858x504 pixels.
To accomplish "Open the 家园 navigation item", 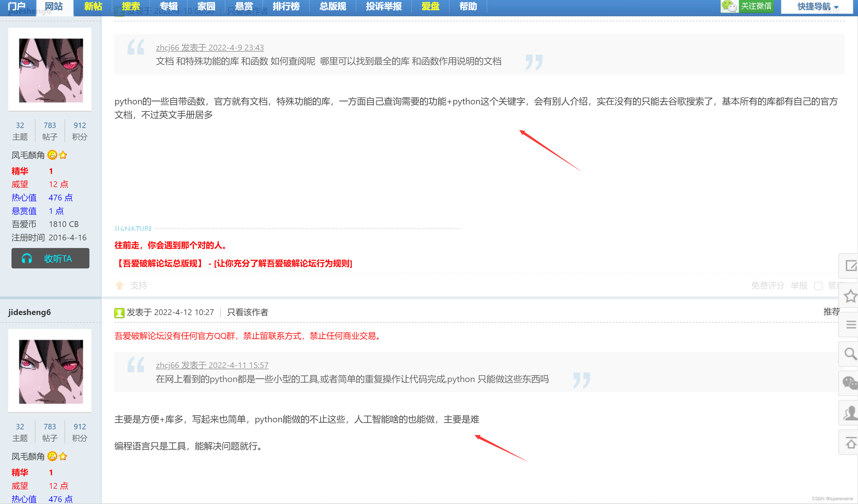I will tap(206, 6).
